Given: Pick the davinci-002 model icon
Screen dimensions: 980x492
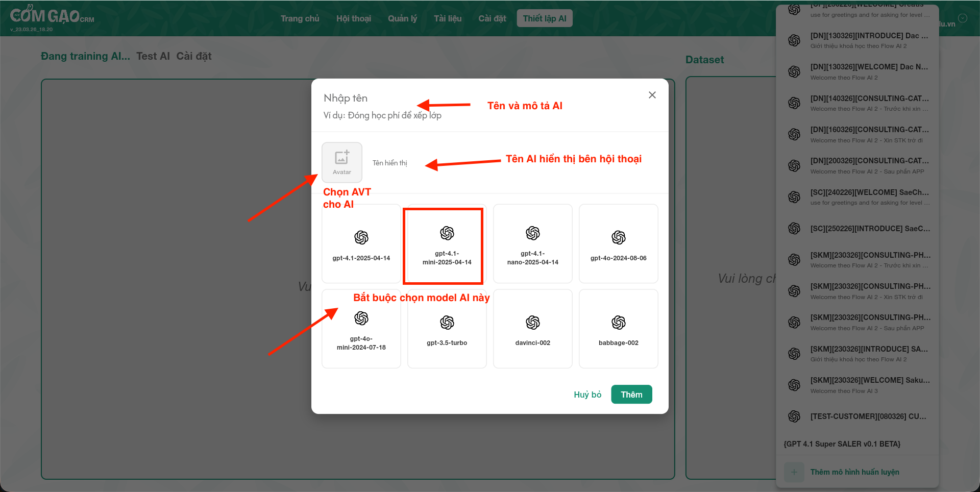Looking at the screenshot, I should (533, 323).
